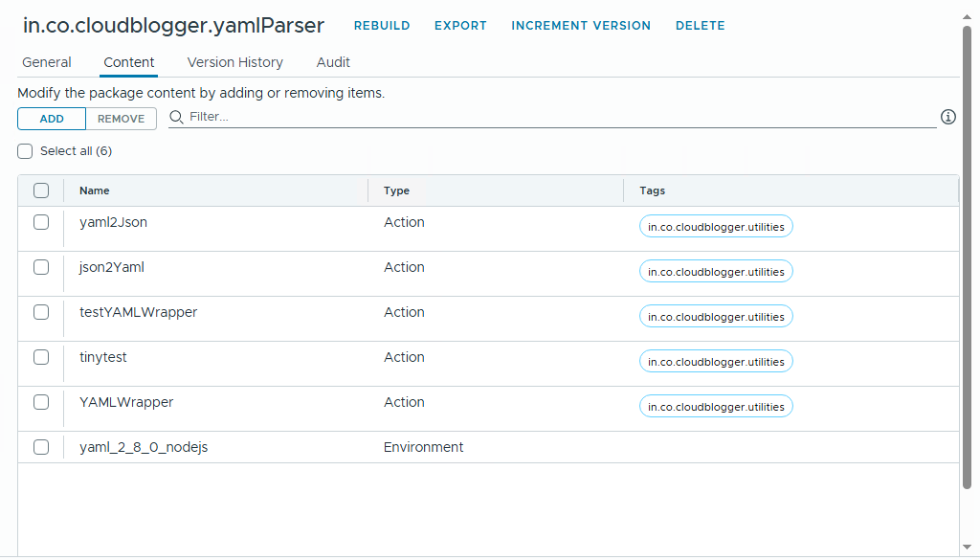Click the info icon beside the filter
Viewport: 980px width, 560px height.
click(947, 117)
